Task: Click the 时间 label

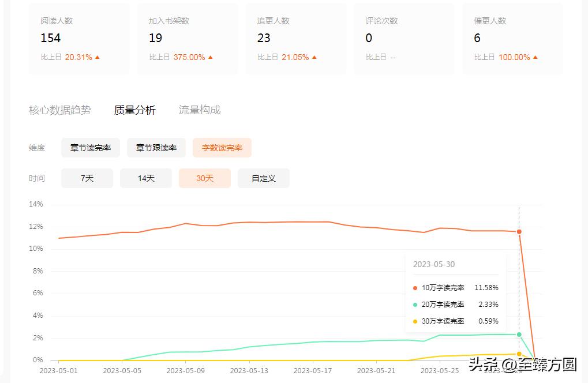Action: (x=37, y=178)
